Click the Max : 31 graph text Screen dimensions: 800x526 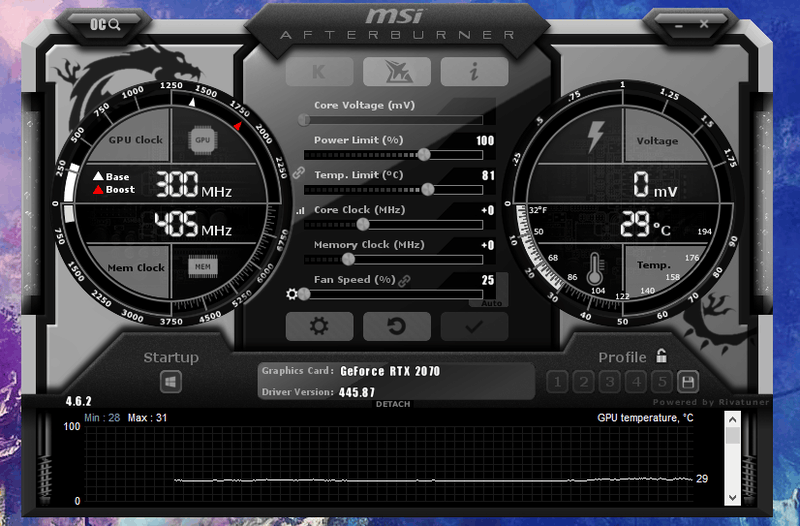tap(147, 418)
